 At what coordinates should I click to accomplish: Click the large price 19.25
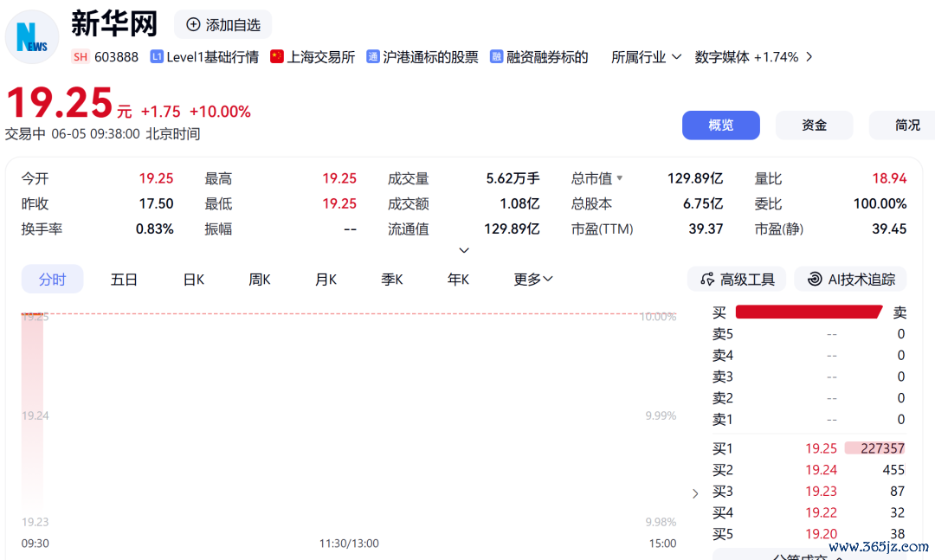click(x=59, y=102)
